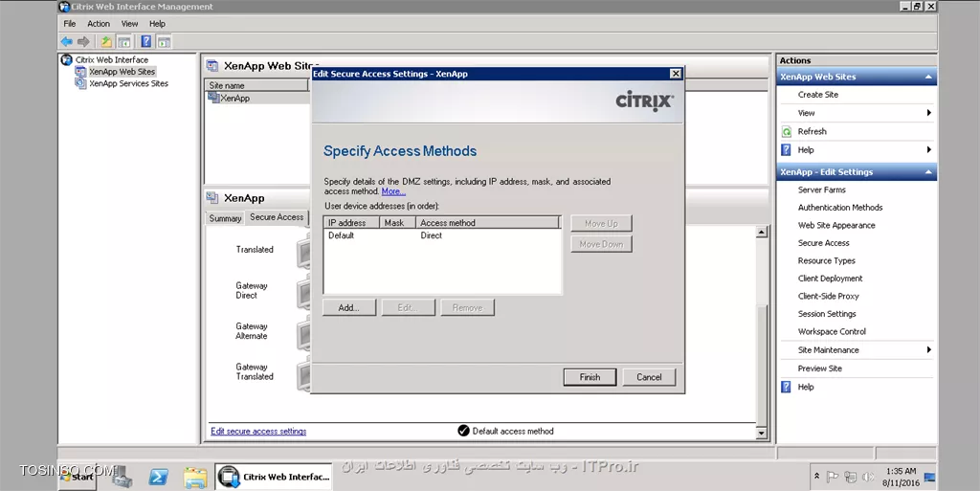Launch PowerShell from the taskbar
Image resolution: width=980 pixels, height=491 pixels.
(158, 478)
